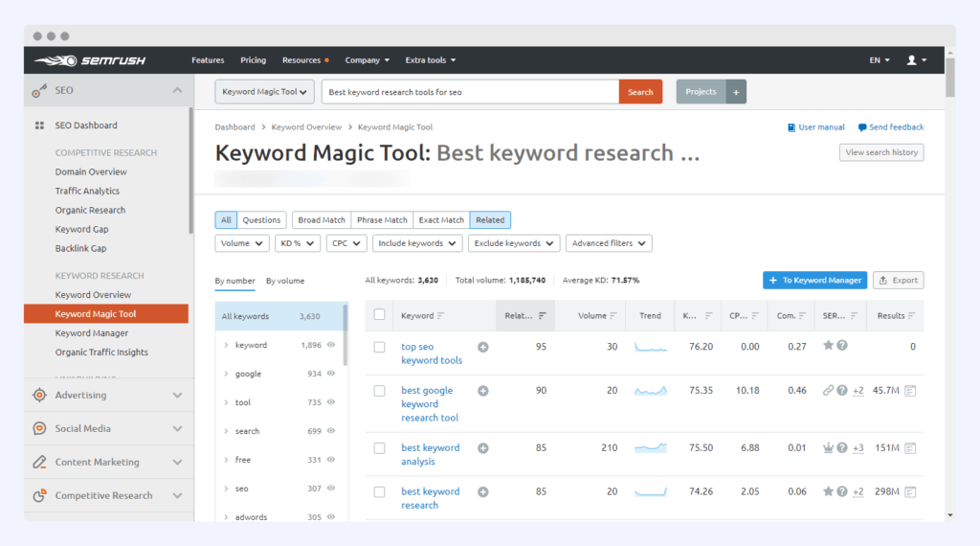Open SERP snapshot icon for 'best google keyword research tool'
This screenshot has height=546, width=980.
[911, 391]
